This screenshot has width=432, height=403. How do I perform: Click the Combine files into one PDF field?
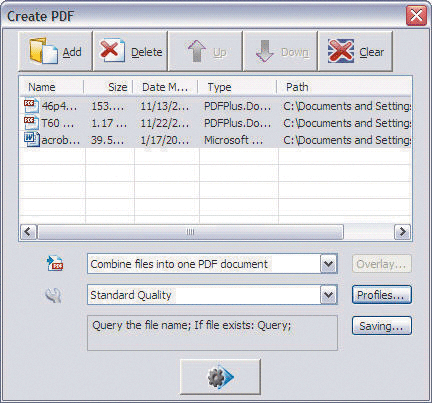tap(204, 264)
